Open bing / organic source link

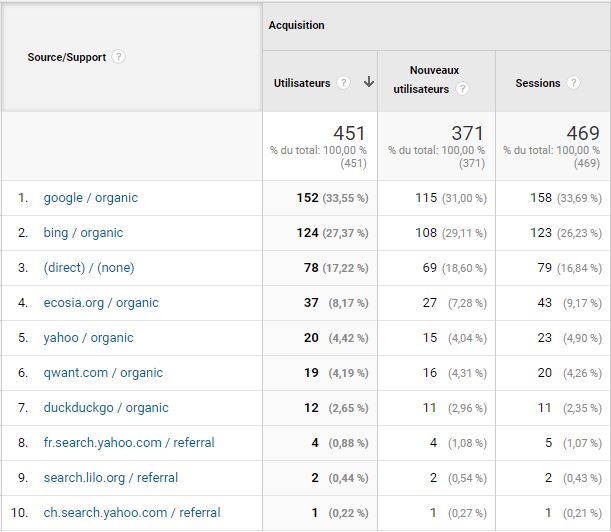tap(83, 233)
